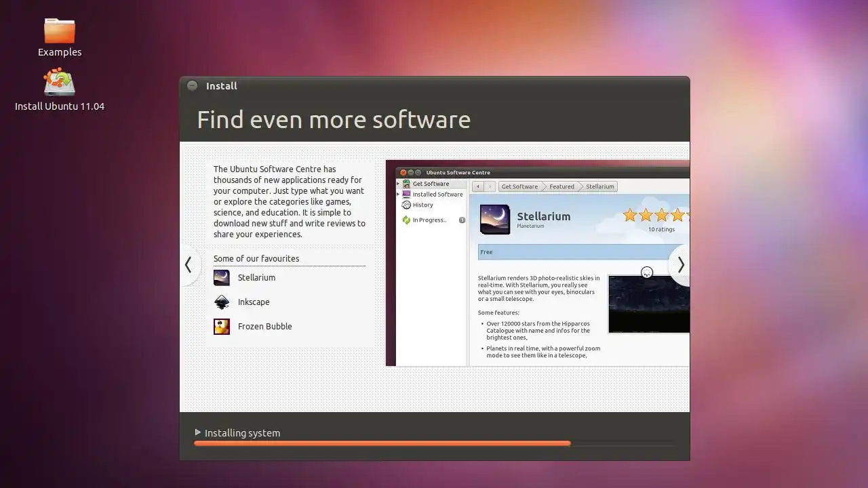Expand the Get Software tree arrow
Screen dimensions: 868x488
point(398,184)
